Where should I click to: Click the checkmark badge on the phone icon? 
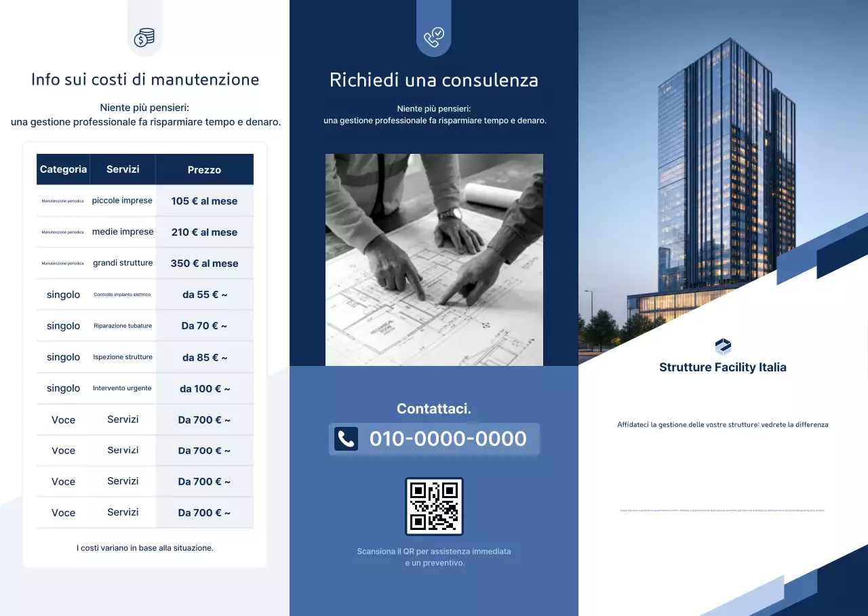439,34
